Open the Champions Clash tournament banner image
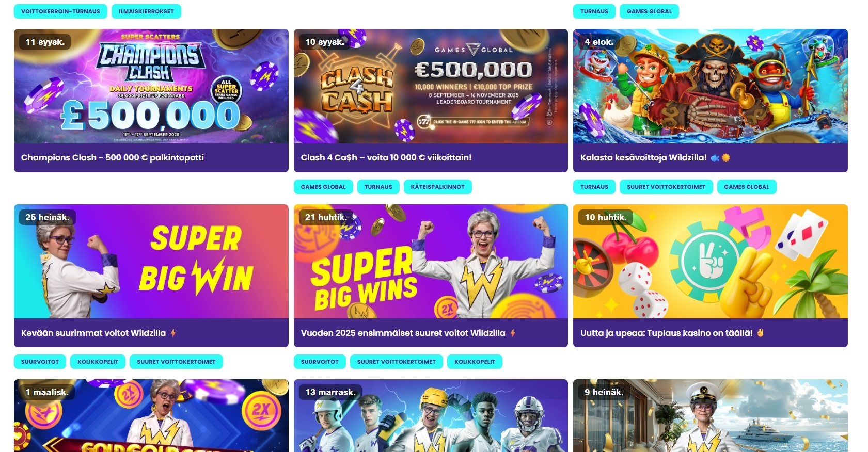 tap(151, 86)
